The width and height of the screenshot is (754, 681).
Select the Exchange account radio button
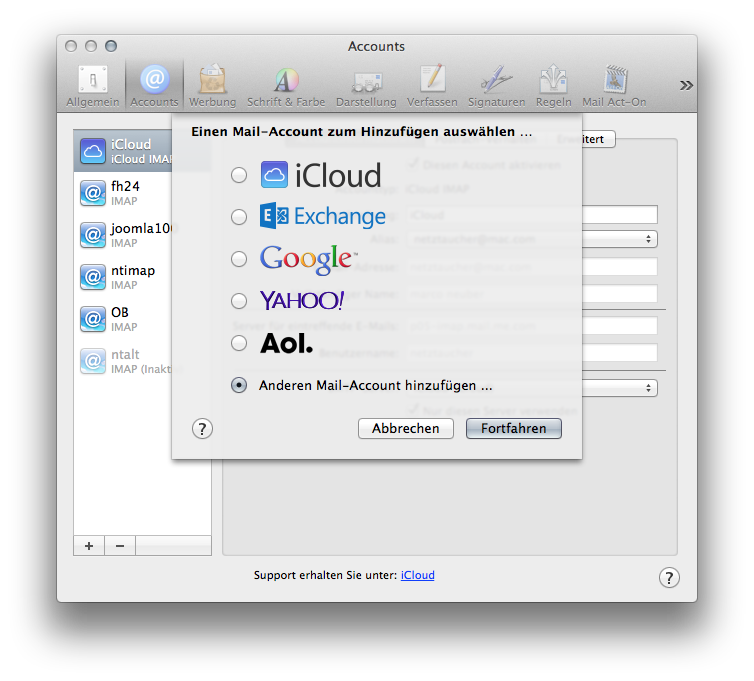click(x=239, y=217)
